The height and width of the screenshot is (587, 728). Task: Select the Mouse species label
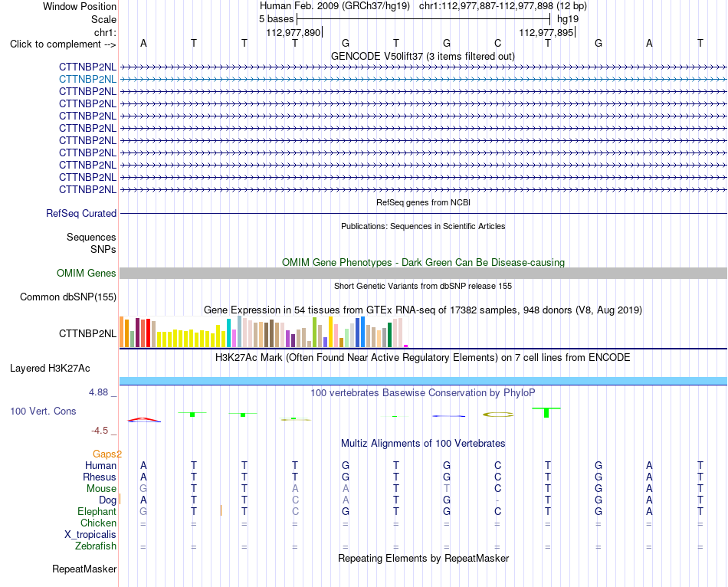click(x=101, y=489)
